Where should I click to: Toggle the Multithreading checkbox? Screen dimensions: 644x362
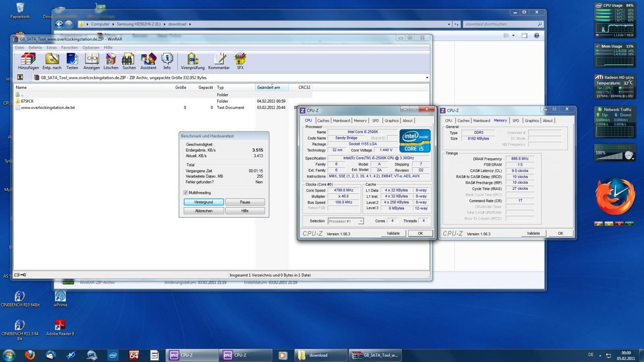(x=186, y=193)
